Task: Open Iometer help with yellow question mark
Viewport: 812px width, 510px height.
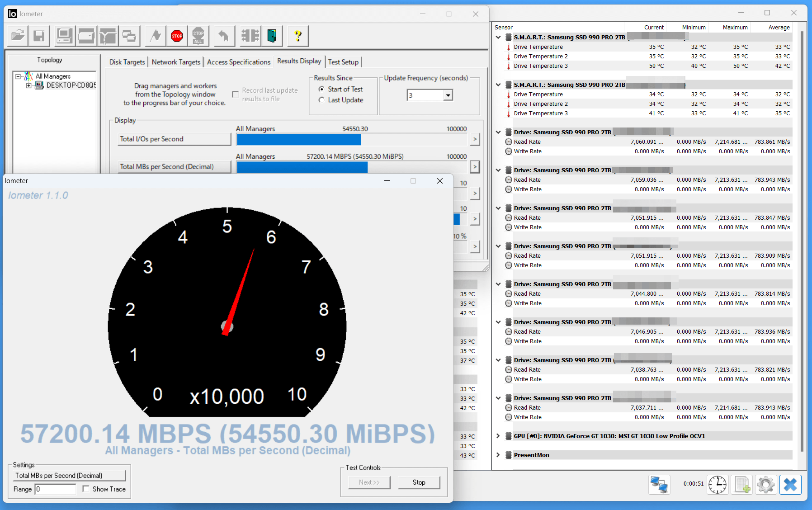Action: click(298, 36)
